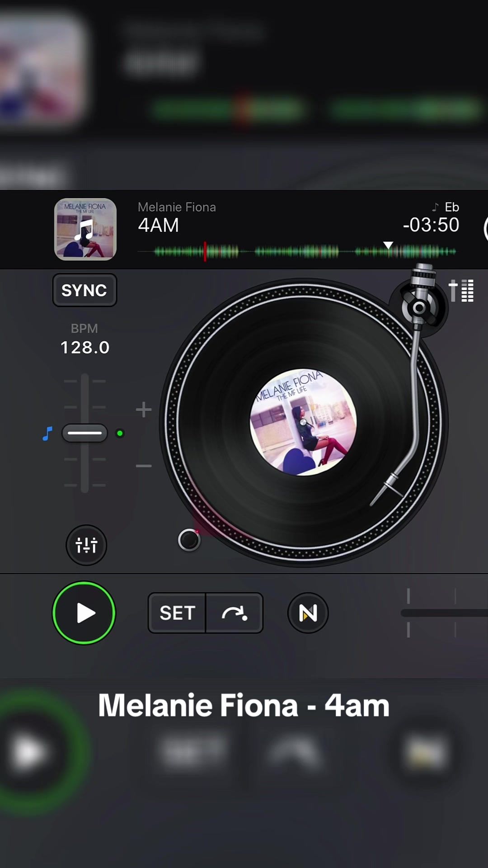Click the 4AM track title
The image size is (488, 868).
pos(159,225)
